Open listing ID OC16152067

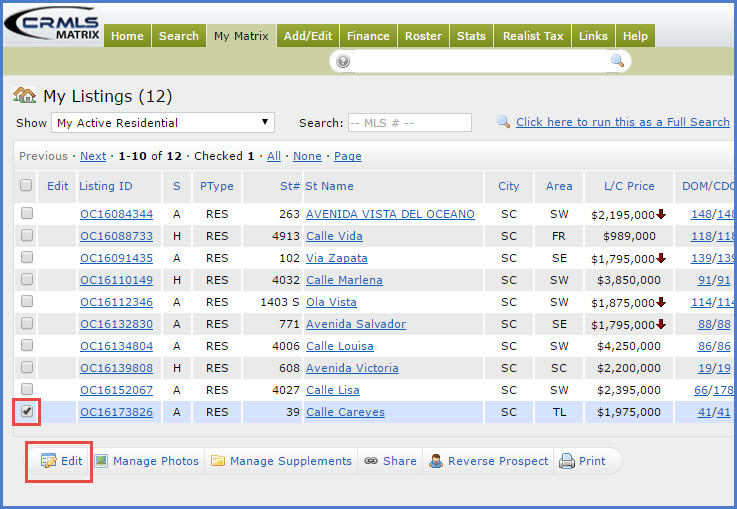[117, 390]
